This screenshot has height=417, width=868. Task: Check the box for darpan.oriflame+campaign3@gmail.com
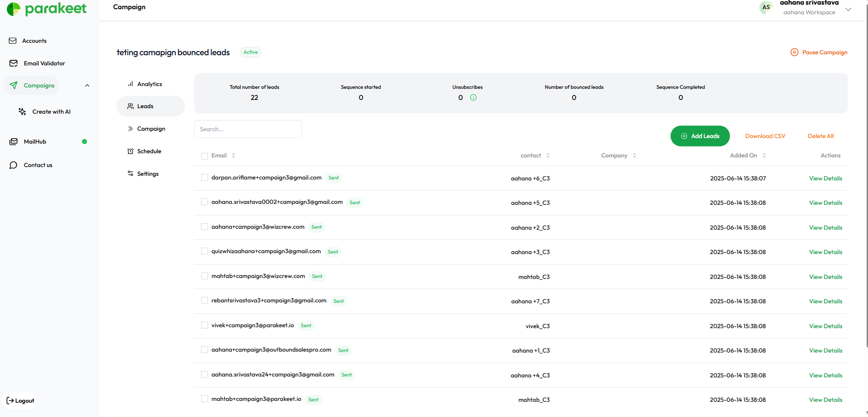click(204, 178)
